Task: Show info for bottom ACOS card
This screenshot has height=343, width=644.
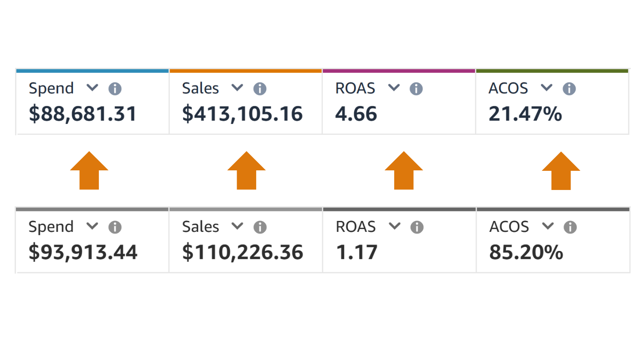Action: (x=570, y=227)
